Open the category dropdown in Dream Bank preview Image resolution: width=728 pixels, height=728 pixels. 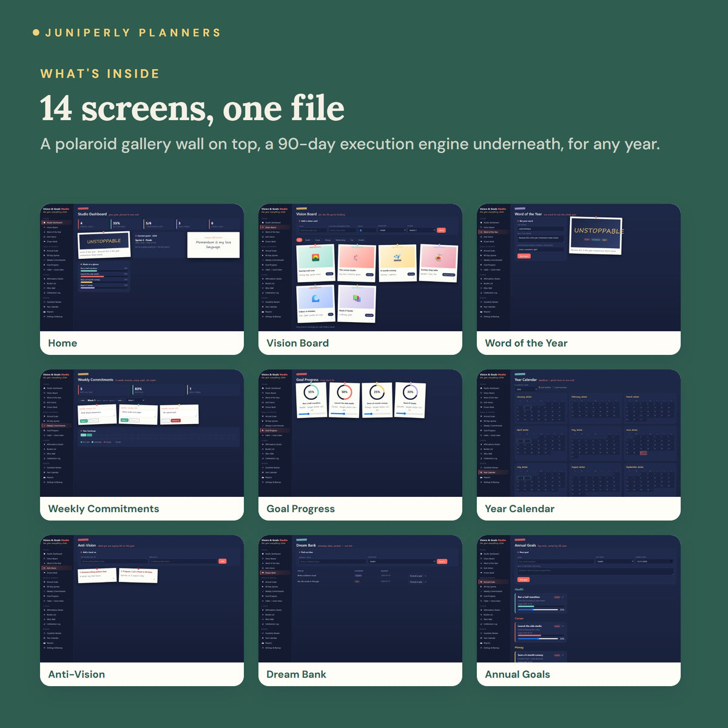(x=402, y=561)
